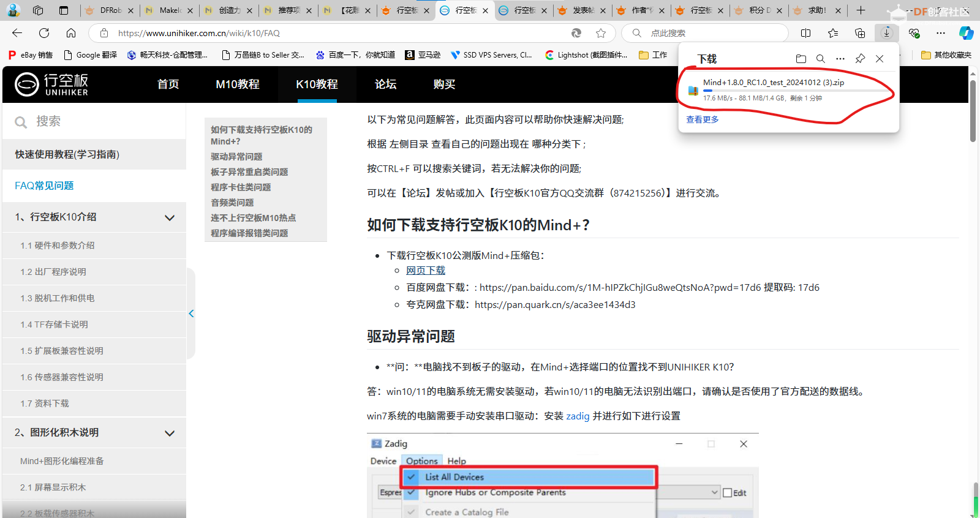This screenshot has height=518, width=980.
Task: Switch to the 发表帖 browser tab
Action: 582,10
